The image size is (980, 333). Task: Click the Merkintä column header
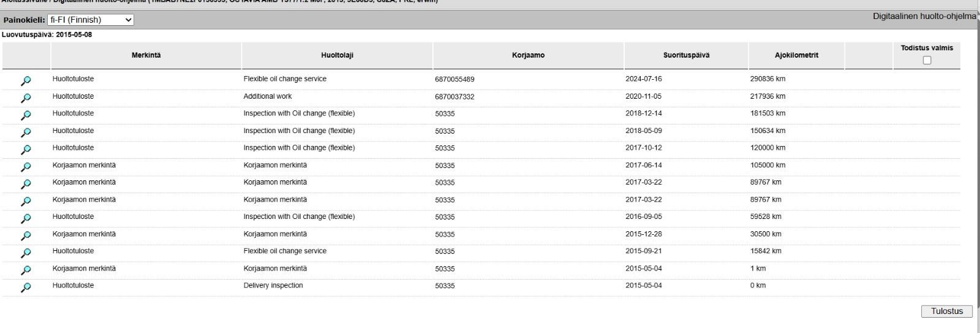tap(146, 55)
